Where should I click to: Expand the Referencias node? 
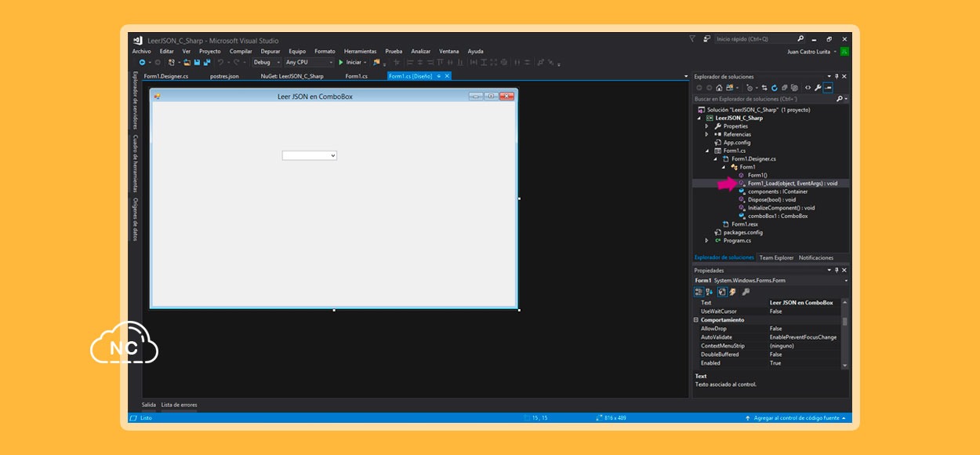point(706,134)
